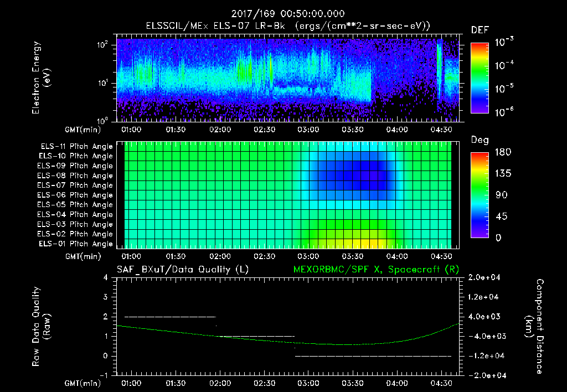Viewport: 567px width, 392px height.
Task: Click the Deg label above the pitch color bar
Action: (480, 140)
